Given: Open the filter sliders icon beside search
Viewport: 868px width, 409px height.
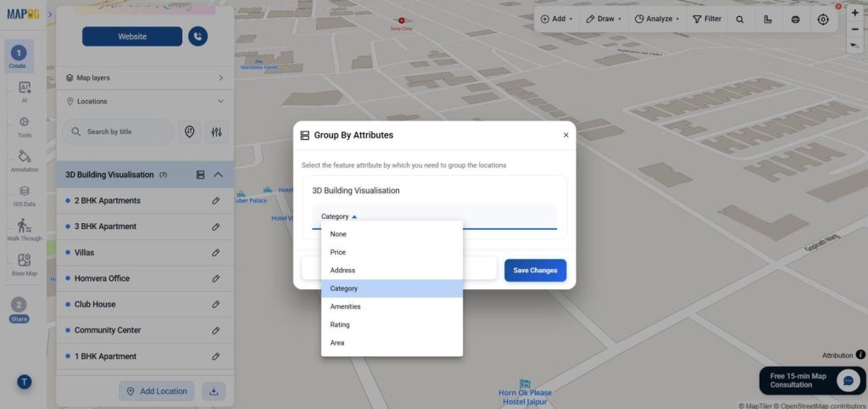Looking at the screenshot, I should tap(216, 132).
